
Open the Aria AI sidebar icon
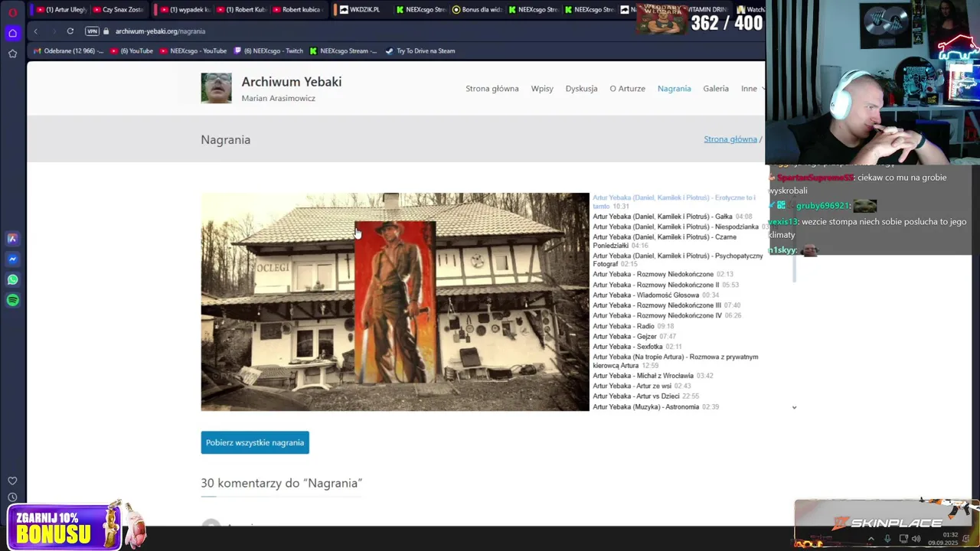(12, 239)
